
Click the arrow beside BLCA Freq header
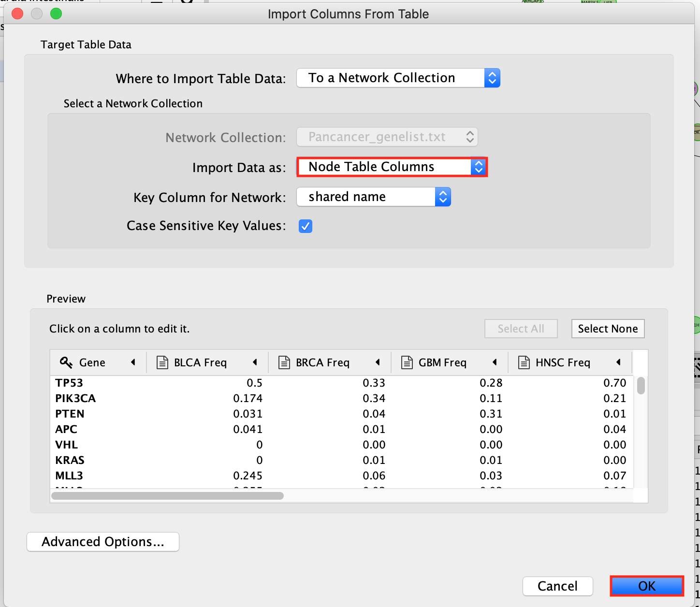255,362
